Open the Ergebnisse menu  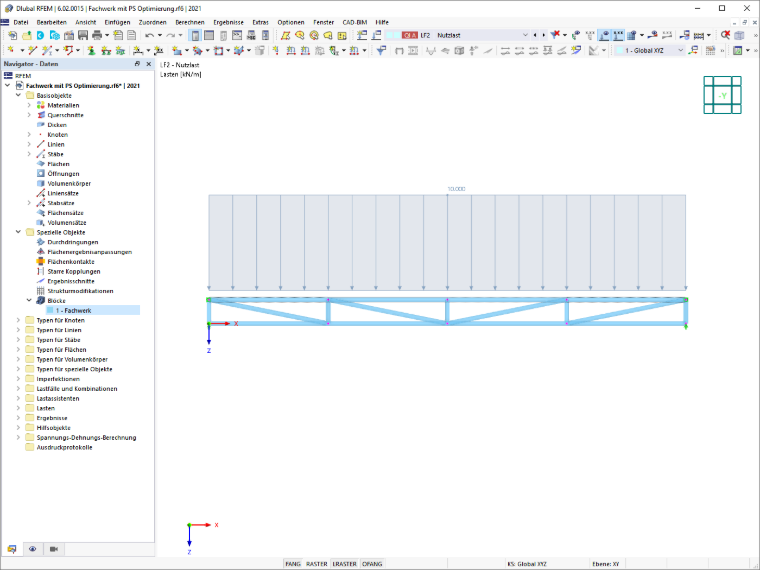click(x=228, y=22)
